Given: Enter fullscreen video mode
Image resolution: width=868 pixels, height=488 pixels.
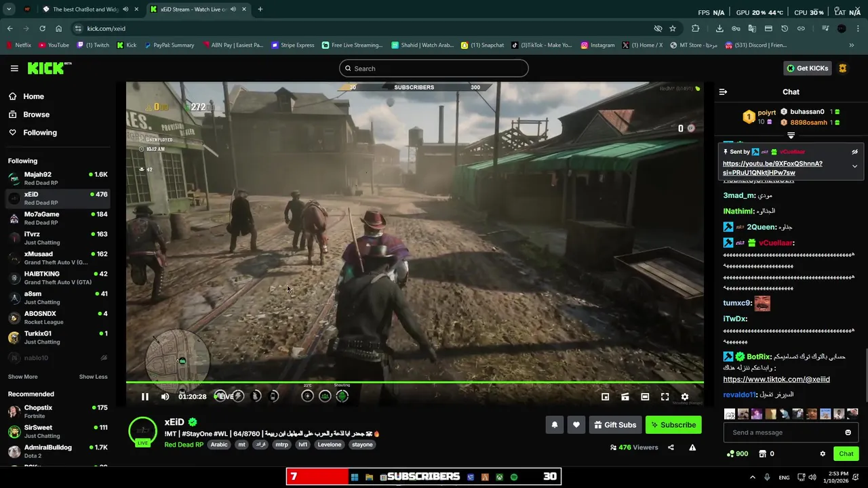Looking at the screenshot, I should click(665, 396).
